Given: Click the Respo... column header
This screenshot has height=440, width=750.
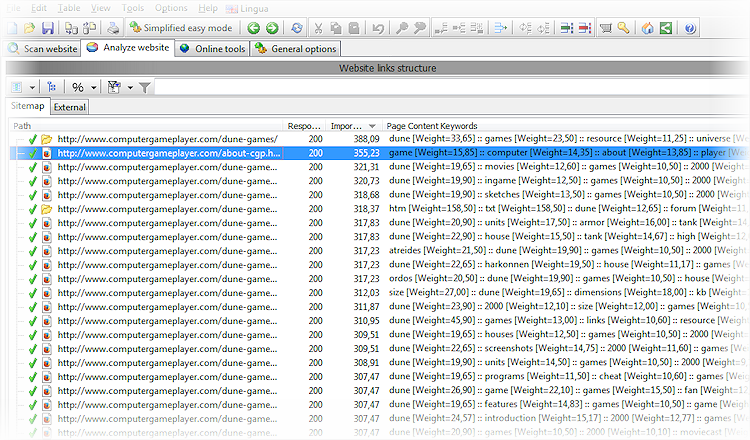Looking at the screenshot, I should point(304,126).
